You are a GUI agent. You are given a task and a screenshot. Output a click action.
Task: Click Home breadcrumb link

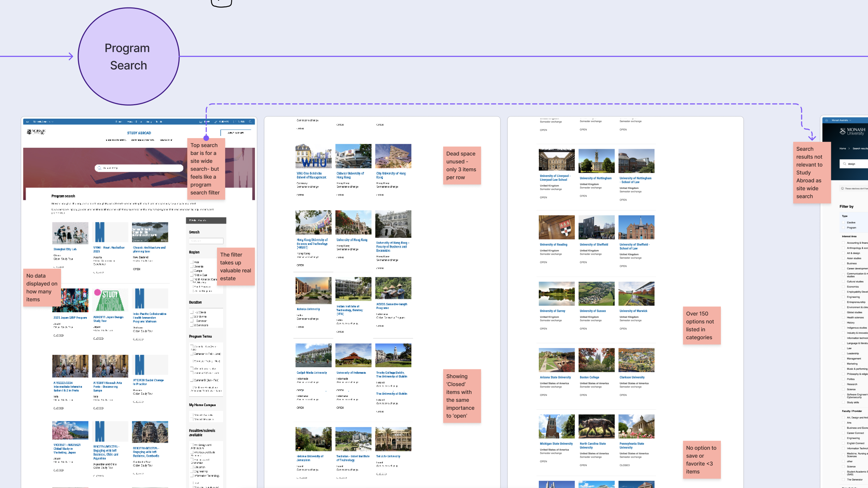[x=843, y=149]
